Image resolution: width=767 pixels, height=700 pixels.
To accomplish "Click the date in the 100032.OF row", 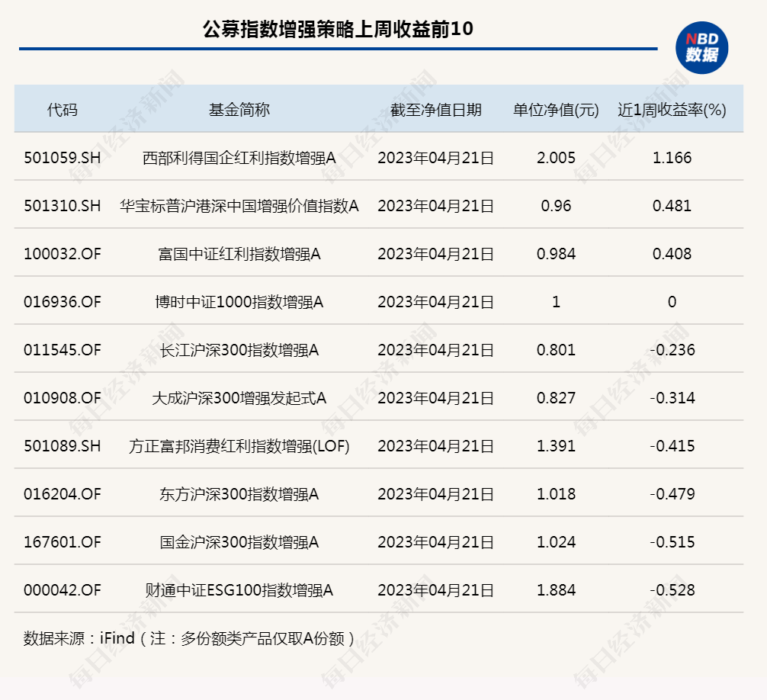I will pyautogui.click(x=436, y=254).
